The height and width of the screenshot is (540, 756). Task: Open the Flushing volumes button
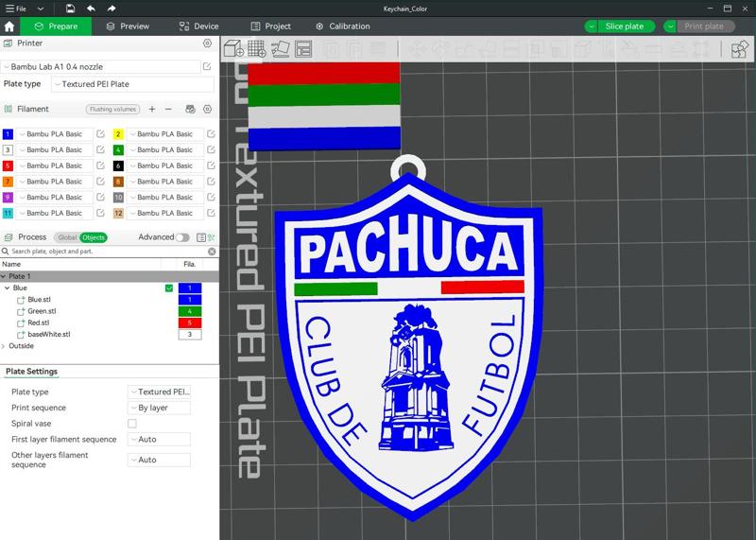pyautogui.click(x=112, y=109)
